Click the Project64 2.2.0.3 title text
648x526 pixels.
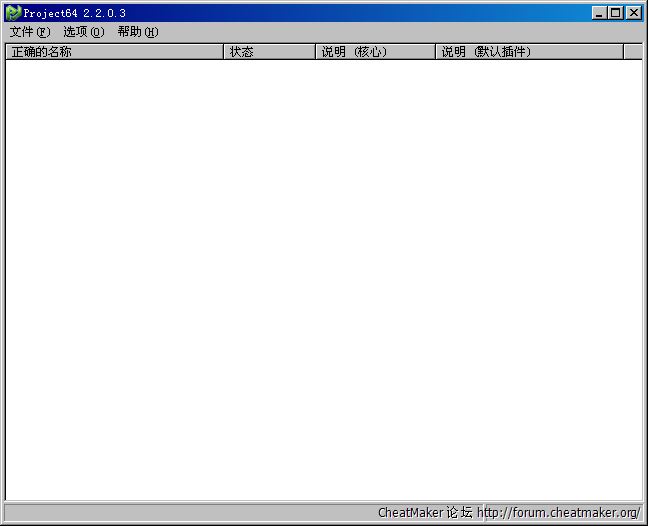point(75,13)
